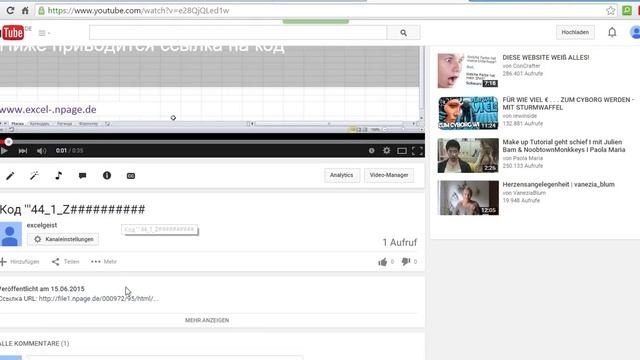Open the YouTube guide menu dropdown

(44, 33)
